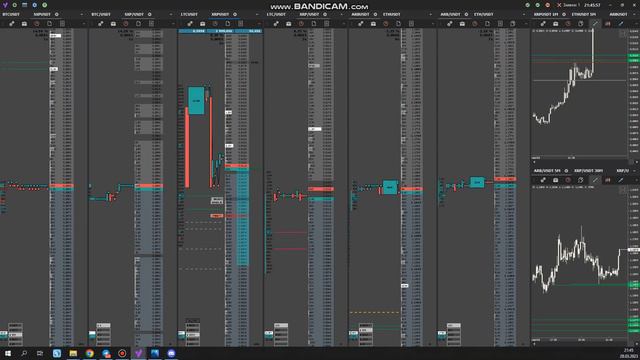
Task: Click the briefcase icon in LTC/USDT panel toolbar
Action: (289, 24)
